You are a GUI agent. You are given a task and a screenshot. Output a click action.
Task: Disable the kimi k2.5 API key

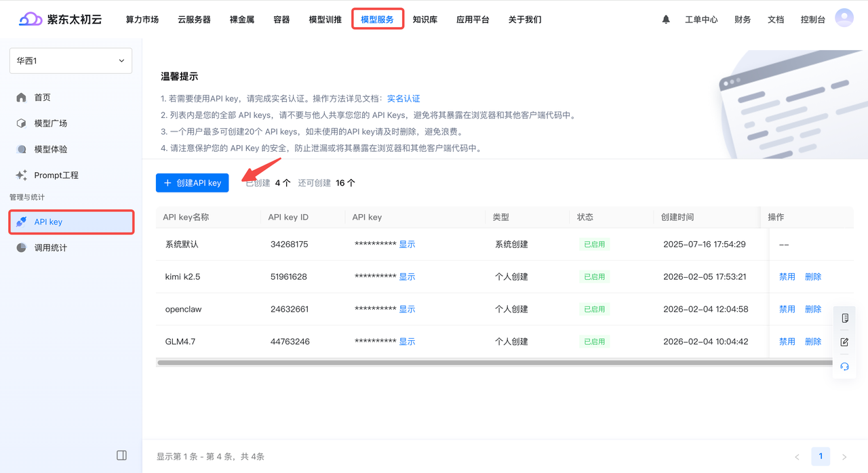[787, 276]
